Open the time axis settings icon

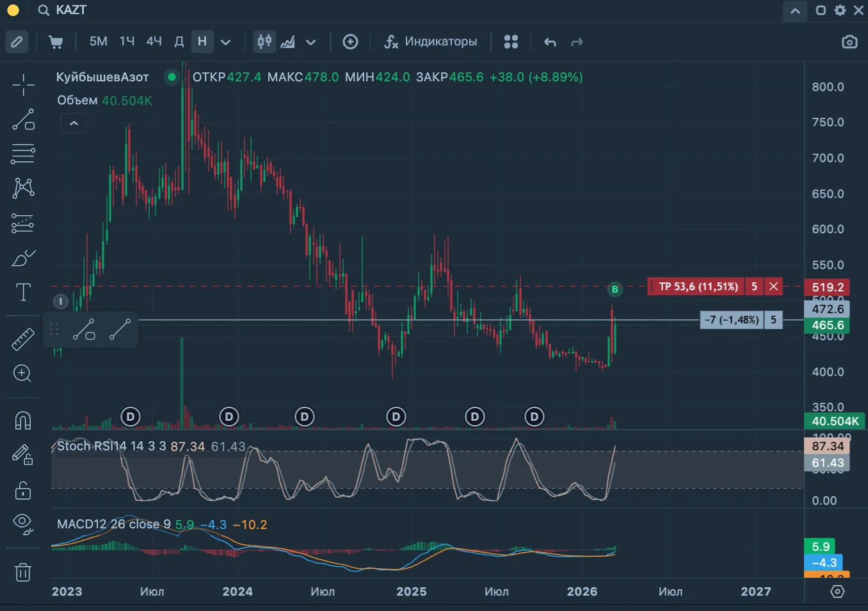(837, 591)
